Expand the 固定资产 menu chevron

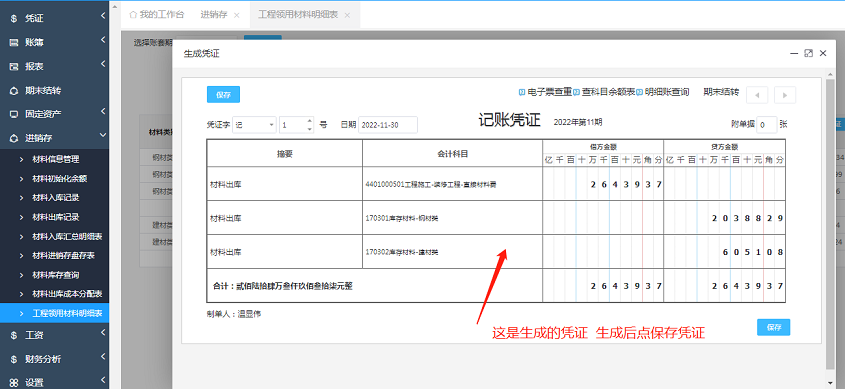(x=102, y=112)
